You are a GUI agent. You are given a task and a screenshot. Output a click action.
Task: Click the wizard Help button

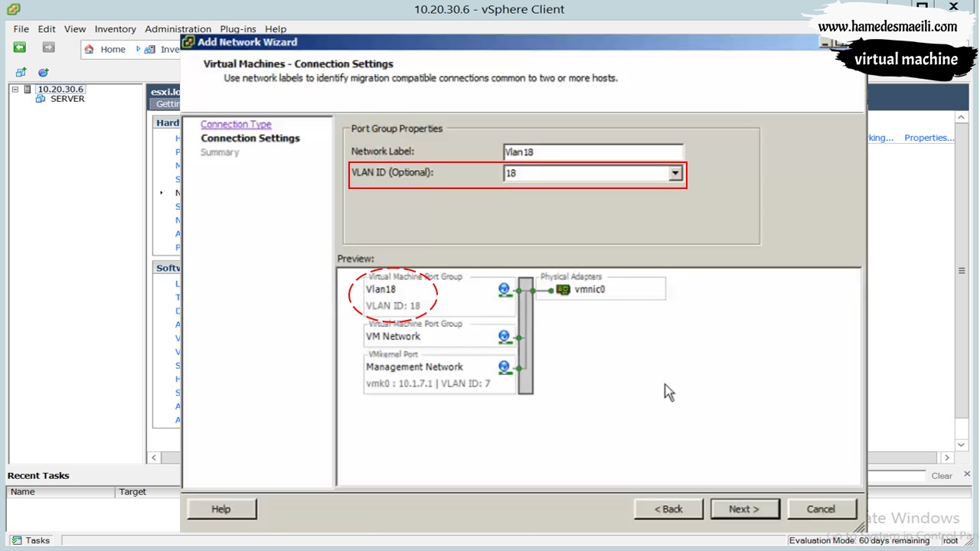coord(221,509)
